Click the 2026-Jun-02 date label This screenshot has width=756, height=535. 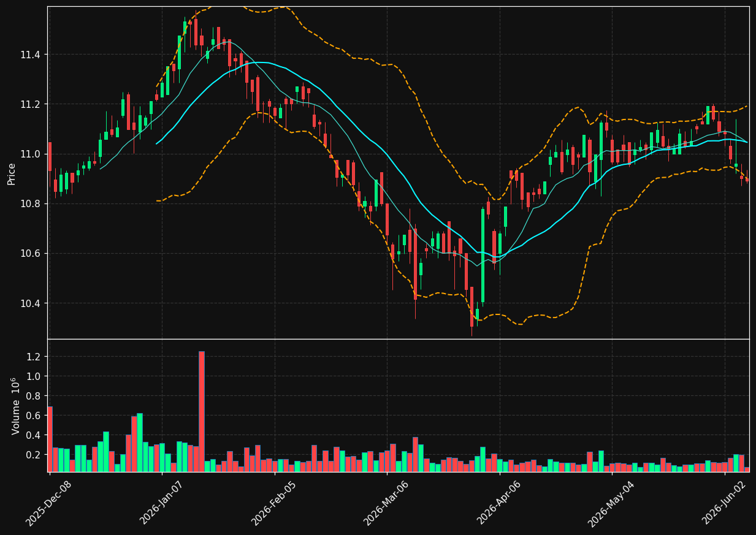coord(725,503)
